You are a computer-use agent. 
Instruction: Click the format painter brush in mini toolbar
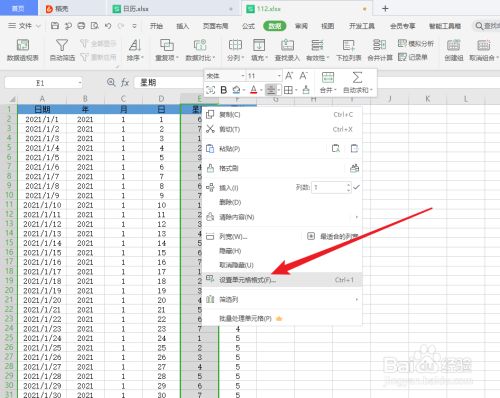[x=306, y=90]
